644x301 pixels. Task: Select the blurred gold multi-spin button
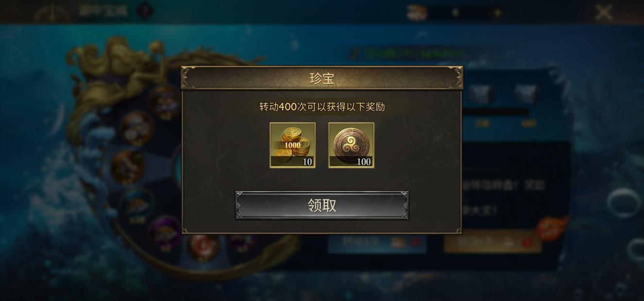click(x=492, y=242)
